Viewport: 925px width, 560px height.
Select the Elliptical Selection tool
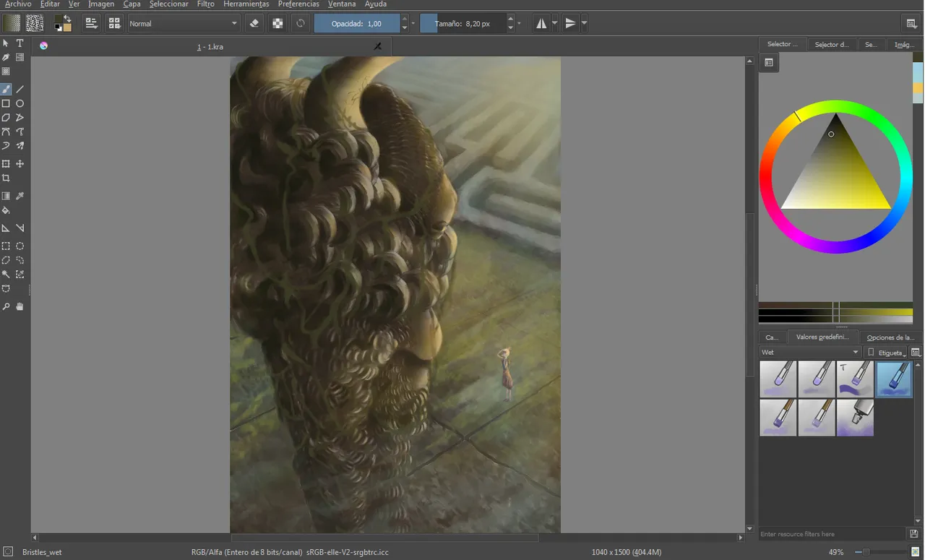[20, 246]
